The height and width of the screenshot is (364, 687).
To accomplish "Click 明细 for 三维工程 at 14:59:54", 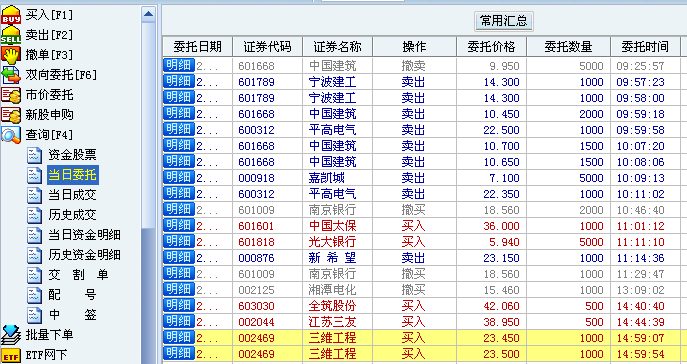I will pos(179,353).
